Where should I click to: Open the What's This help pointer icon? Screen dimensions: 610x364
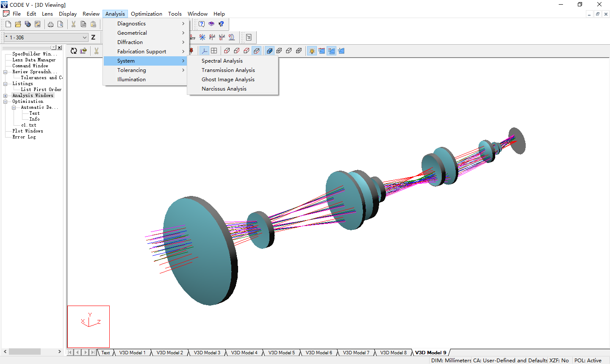[x=221, y=24]
